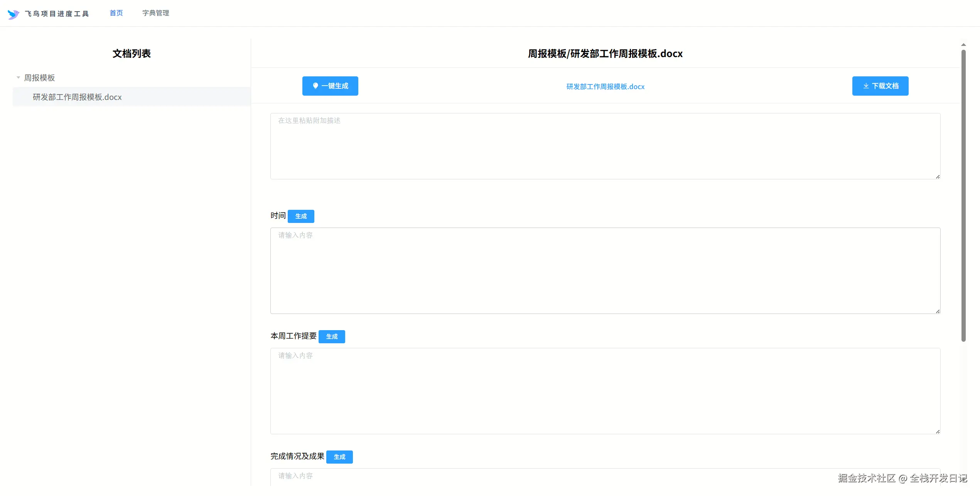The height and width of the screenshot is (496, 980).
Task: Click the download arrow icon on 下载文档
Action: pyautogui.click(x=866, y=86)
